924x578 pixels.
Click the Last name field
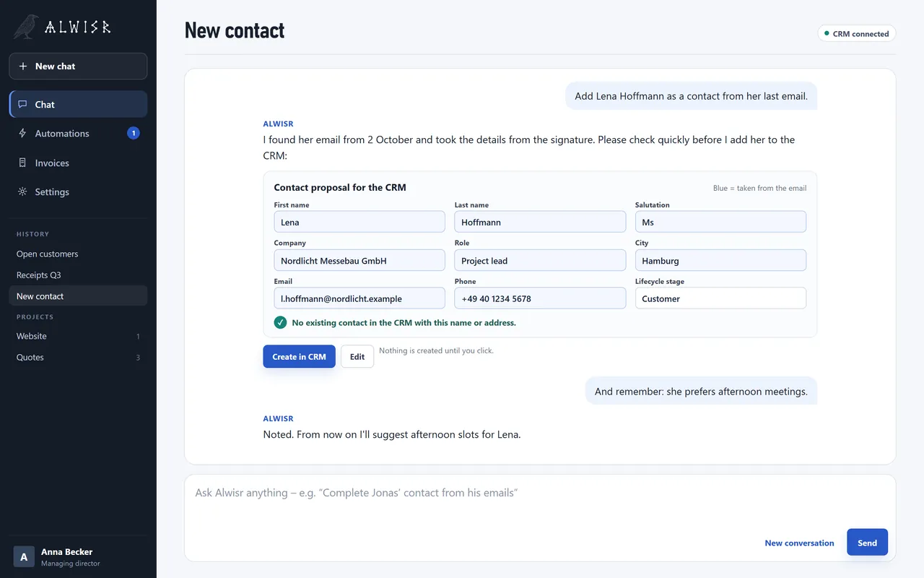(540, 222)
